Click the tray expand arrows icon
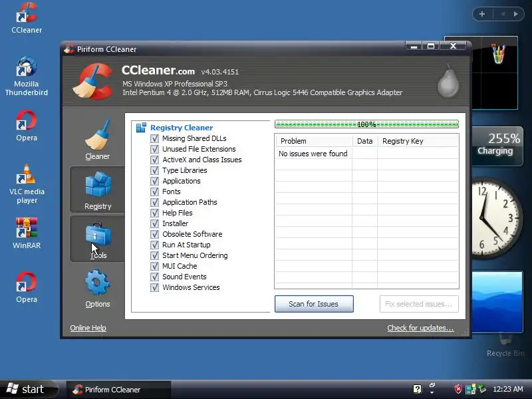The image size is (532, 399). (432, 388)
